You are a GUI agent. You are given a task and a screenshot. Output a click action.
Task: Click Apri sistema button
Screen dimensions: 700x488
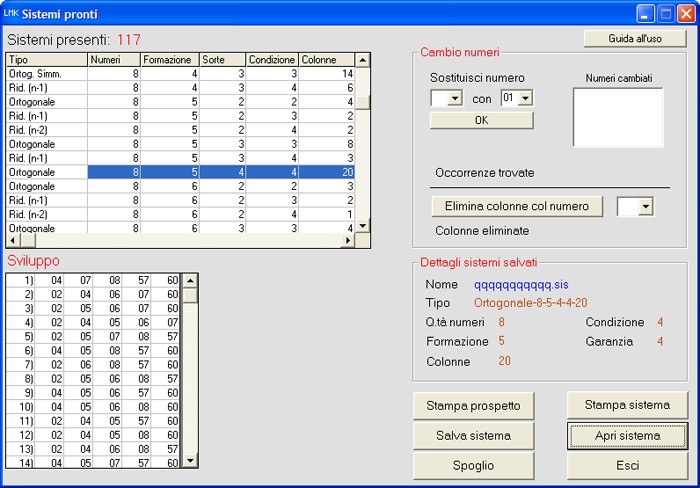point(627,436)
